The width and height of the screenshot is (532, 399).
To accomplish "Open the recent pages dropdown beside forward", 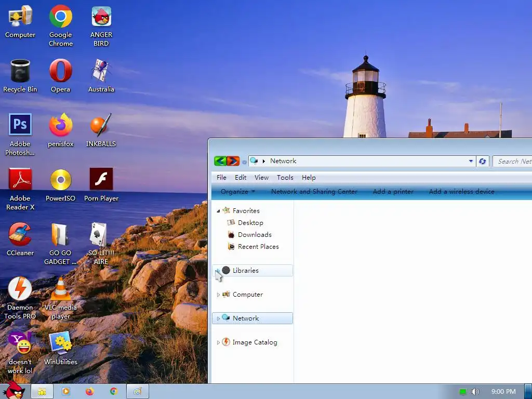I will coord(244,162).
